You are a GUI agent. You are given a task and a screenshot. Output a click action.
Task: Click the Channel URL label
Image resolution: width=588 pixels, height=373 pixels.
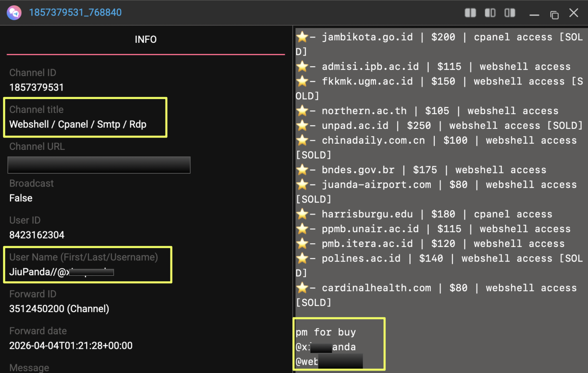point(37,147)
